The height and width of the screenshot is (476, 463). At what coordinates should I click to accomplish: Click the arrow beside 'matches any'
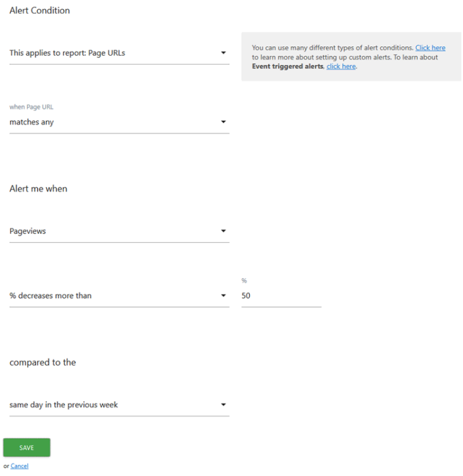pos(223,122)
